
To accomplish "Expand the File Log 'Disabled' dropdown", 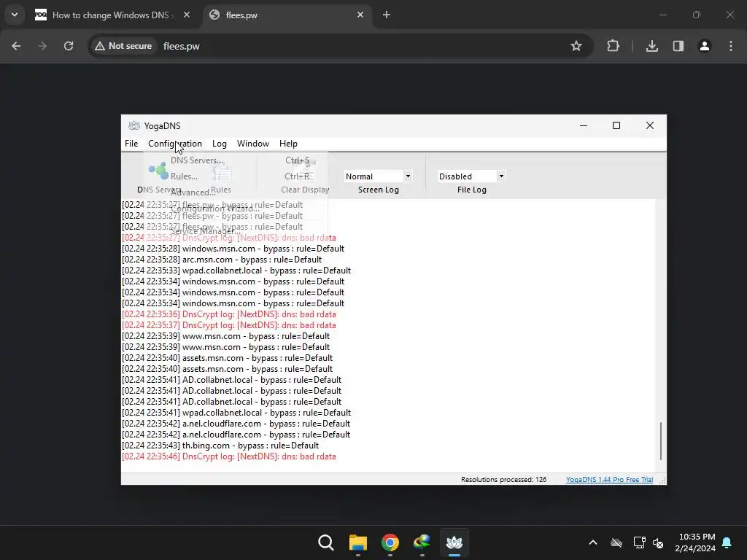I will click(x=501, y=176).
